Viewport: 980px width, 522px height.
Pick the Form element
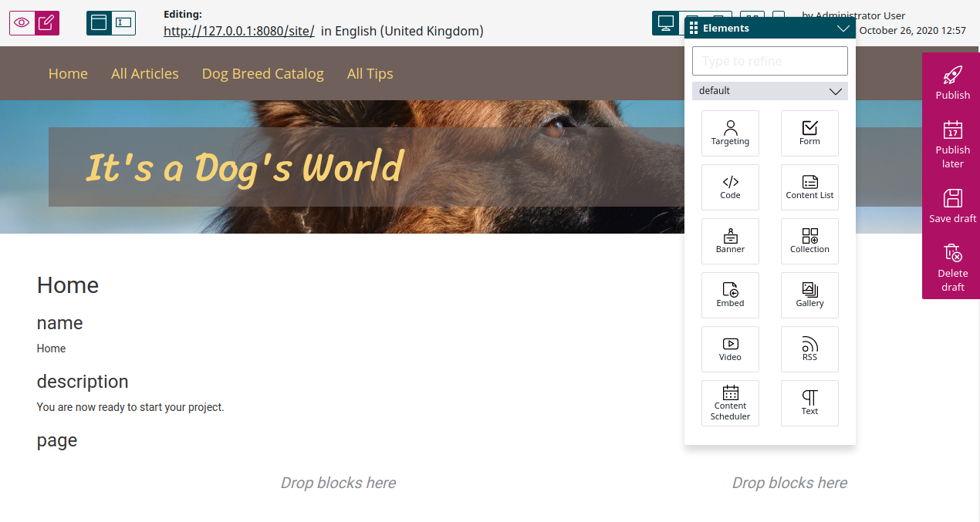pos(809,133)
